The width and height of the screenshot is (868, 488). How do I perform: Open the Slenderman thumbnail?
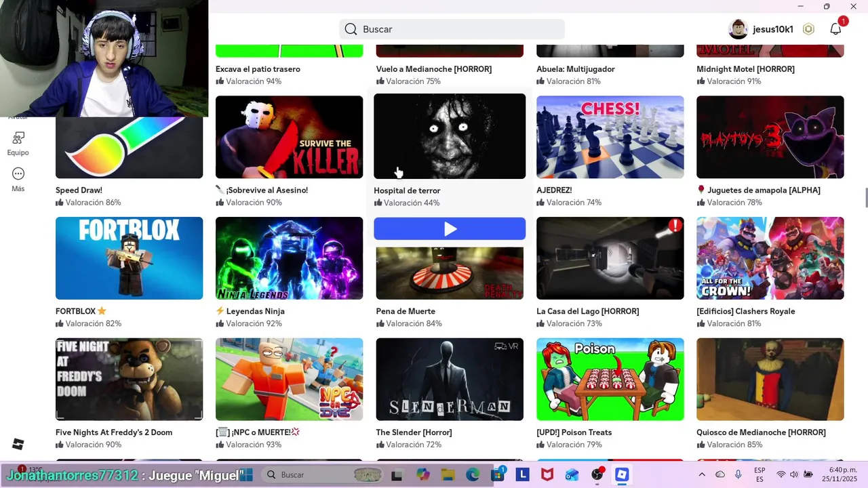click(450, 380)
